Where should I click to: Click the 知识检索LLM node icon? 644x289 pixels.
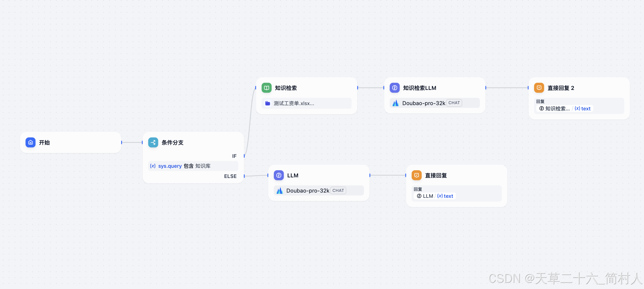pos(395,88)
